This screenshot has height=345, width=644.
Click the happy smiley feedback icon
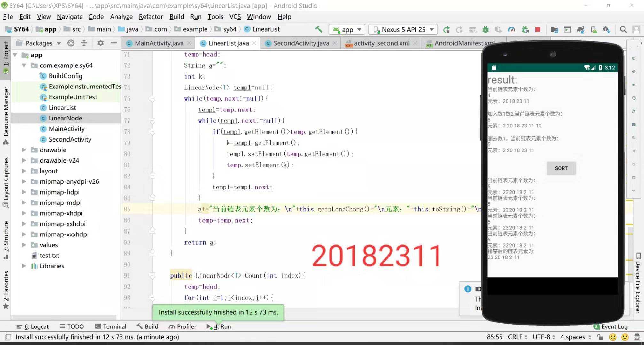pos(613,337)
